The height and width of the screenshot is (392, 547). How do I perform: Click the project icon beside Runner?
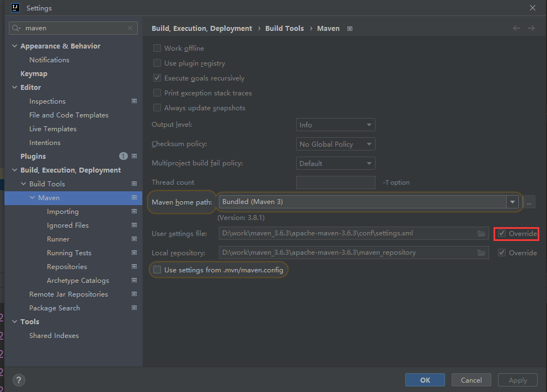pyautogui.click(x=134, y=239)
